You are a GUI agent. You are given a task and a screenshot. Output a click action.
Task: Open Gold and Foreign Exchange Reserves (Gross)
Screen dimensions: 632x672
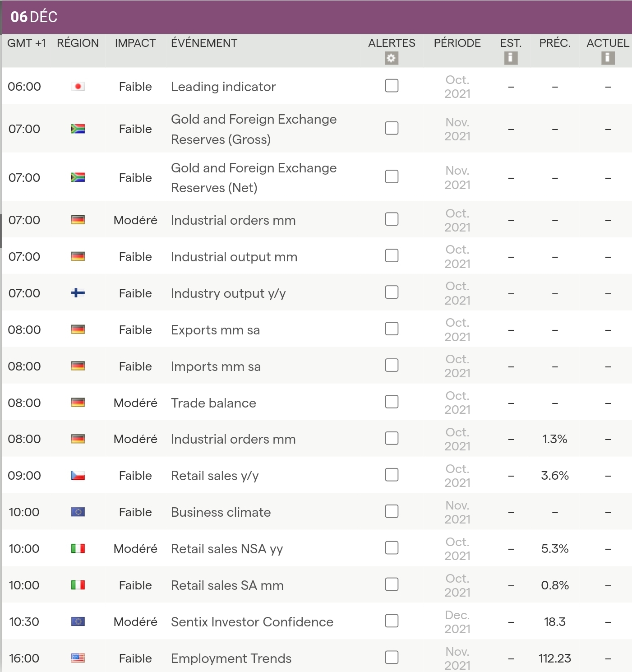[x=254, y=129]
